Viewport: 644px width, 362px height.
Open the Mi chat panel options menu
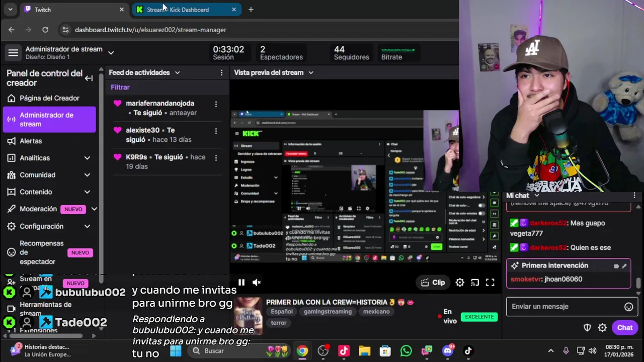coord(634,196)
